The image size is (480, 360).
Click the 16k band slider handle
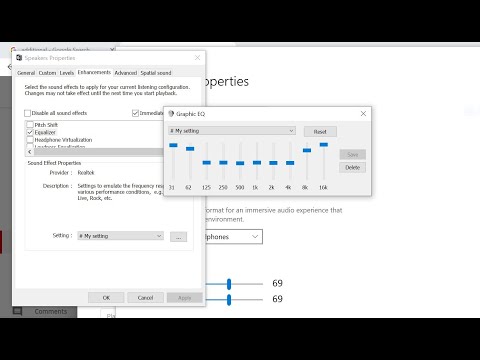point(324,144)
